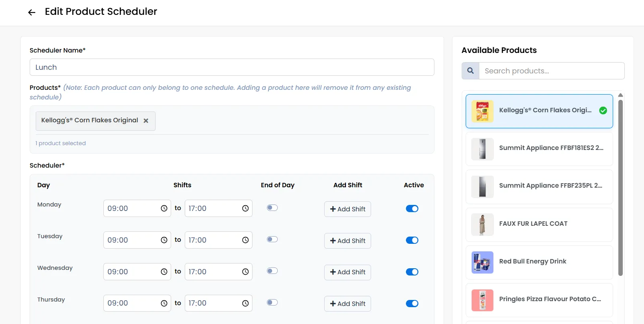The width and height of the screenshot is (644, 324).
Task: Open Monday start time clock picker
Action: [x=164, y=209]
